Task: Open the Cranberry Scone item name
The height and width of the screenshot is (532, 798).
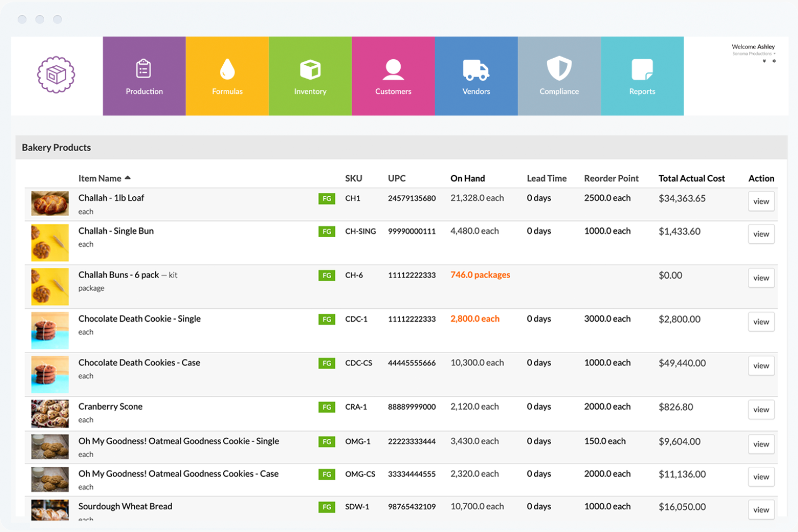Action: (111, 406)
